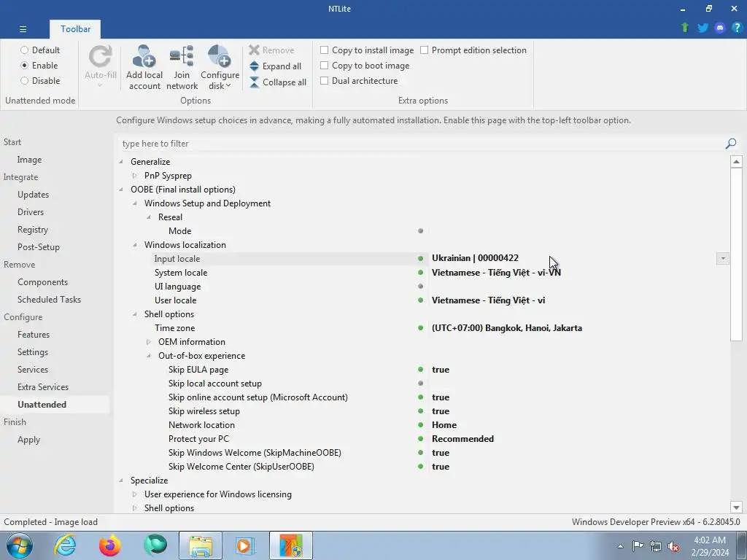Collapse the Out-of-box experience node
Image resolution: width=747 pixels, height=560 pixels.
tap(149, 356)
